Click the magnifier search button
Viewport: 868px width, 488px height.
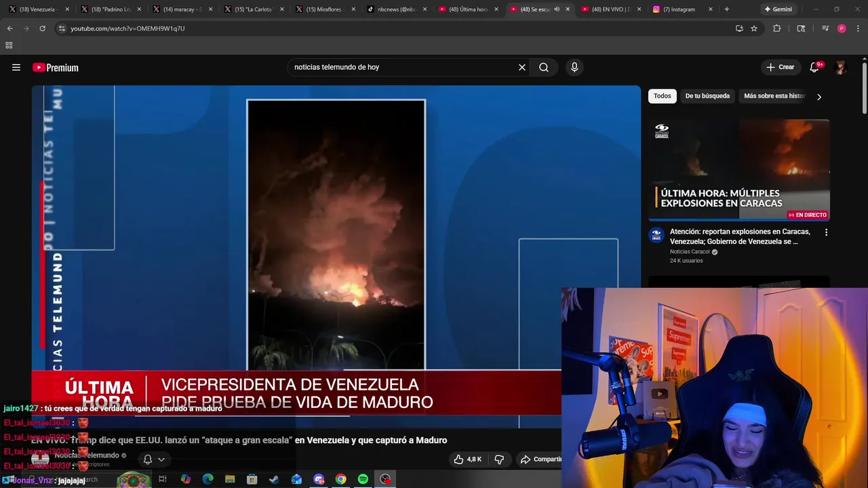[x=544, y=67]
